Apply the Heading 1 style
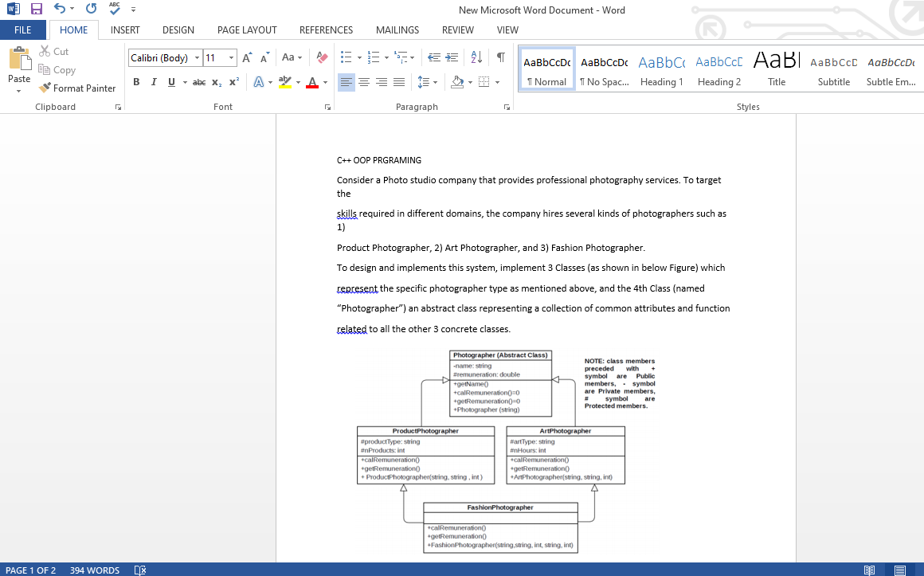The image size is (924, 576). tap(661, 69)
